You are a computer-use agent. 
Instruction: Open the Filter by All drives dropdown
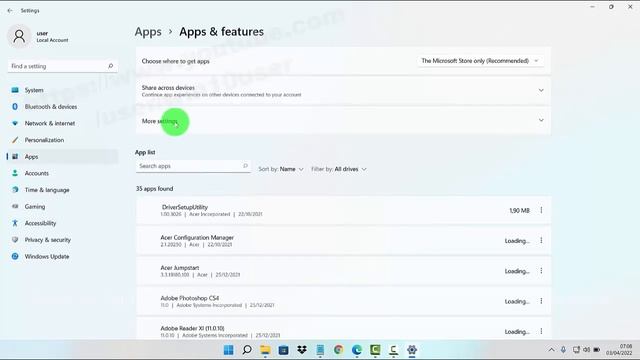coord(339,169)
